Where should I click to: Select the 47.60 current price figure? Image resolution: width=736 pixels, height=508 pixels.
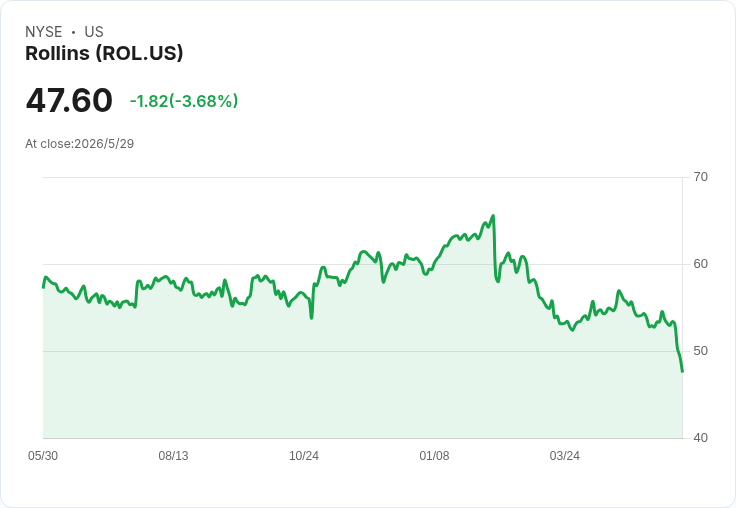tap(69, 100)
